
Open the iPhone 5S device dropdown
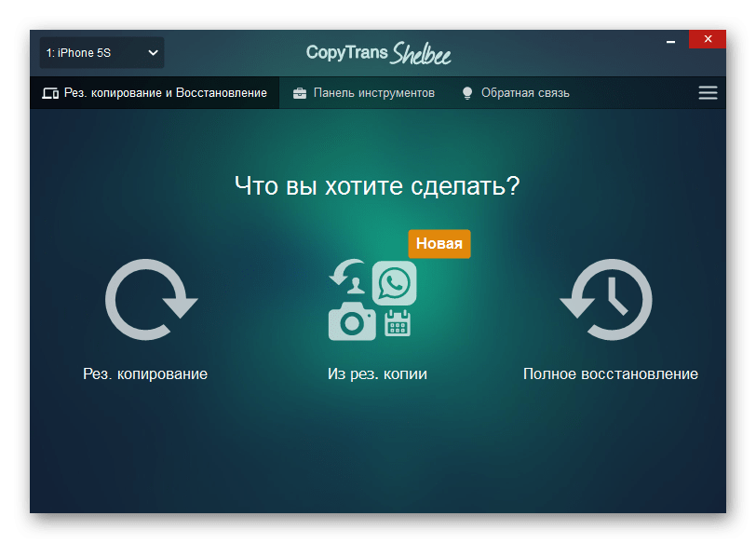point(101,53)
